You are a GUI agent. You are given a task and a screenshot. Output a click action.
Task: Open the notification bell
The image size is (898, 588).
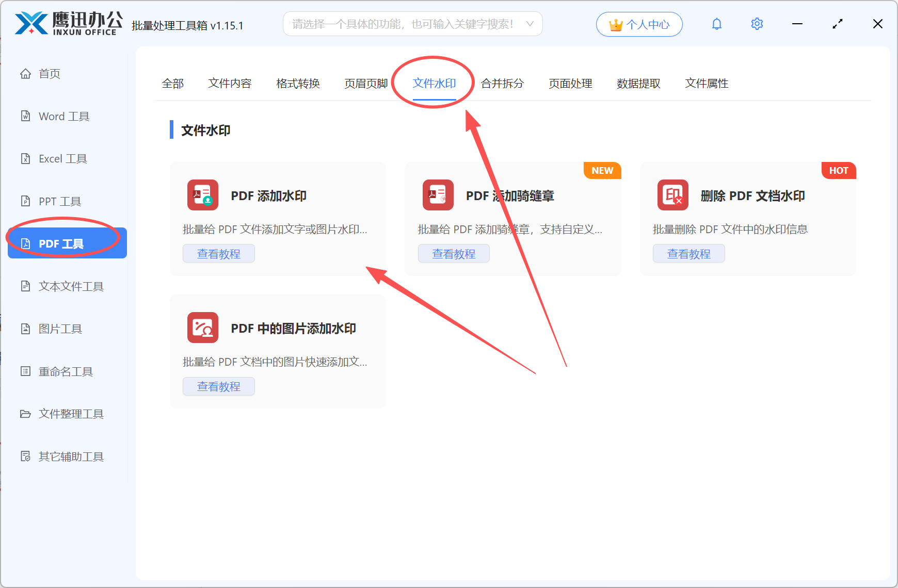point(716,24)
